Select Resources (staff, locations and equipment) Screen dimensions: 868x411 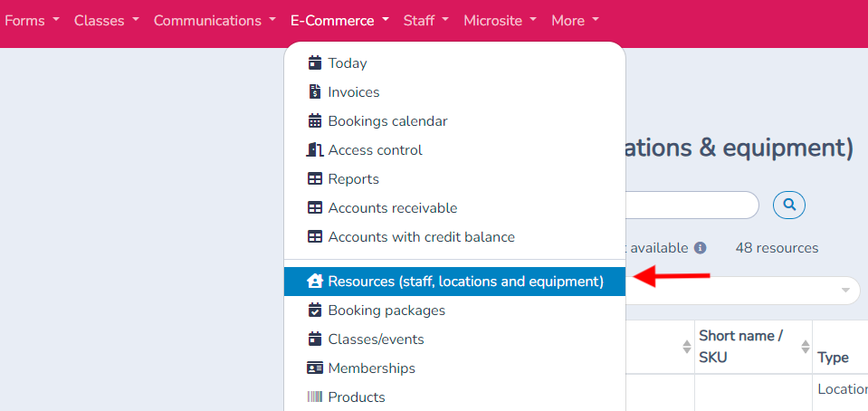point(454,281)
